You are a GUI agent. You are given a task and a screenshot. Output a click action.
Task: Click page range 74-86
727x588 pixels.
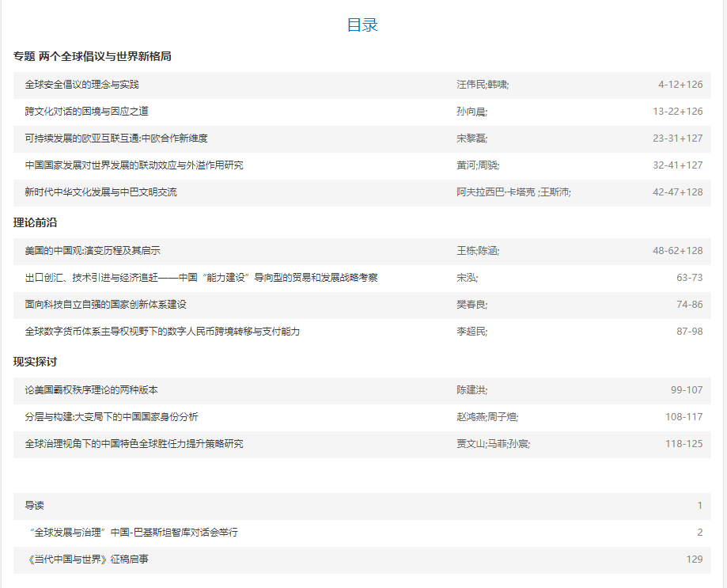[x=690, y=305]
